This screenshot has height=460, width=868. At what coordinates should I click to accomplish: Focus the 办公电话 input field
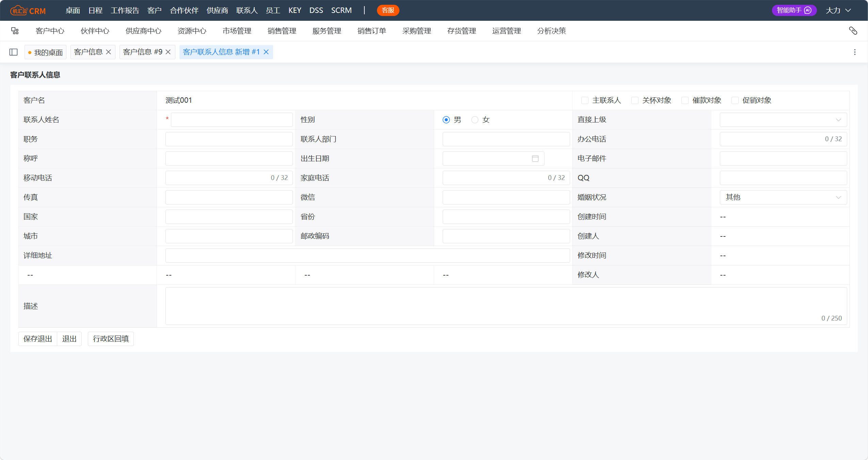click(x=783, y=139)
